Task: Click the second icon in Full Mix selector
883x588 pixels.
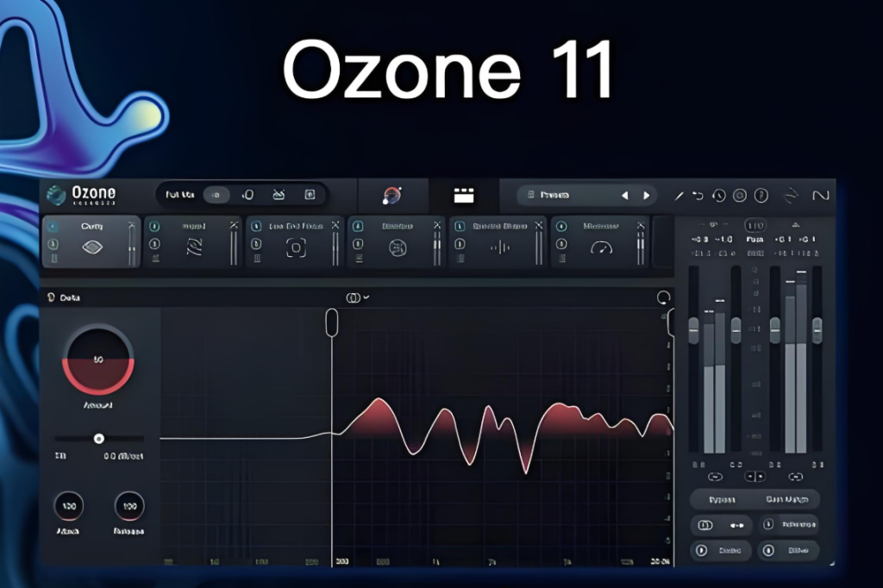Action: 247,195
